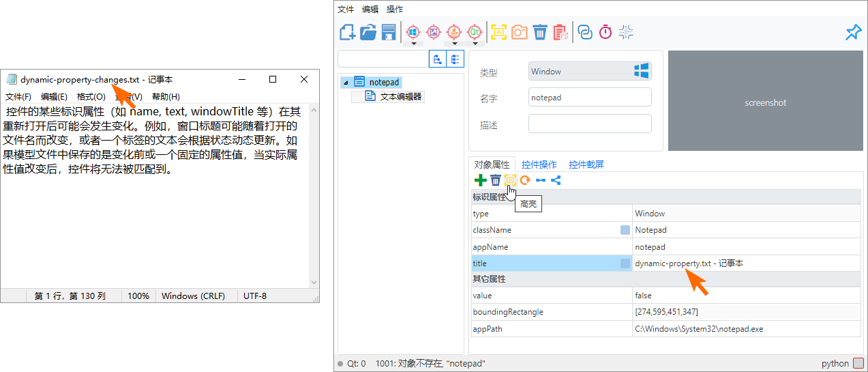The height and width of the screenshot is (372, 868).
Task: Click the Qt spy target icon
Action: point(475,31)
